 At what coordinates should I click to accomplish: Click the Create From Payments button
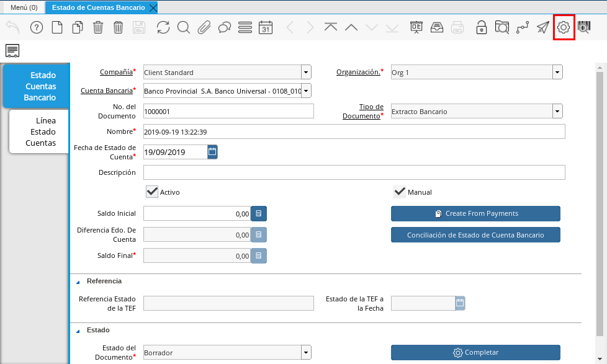475,213
